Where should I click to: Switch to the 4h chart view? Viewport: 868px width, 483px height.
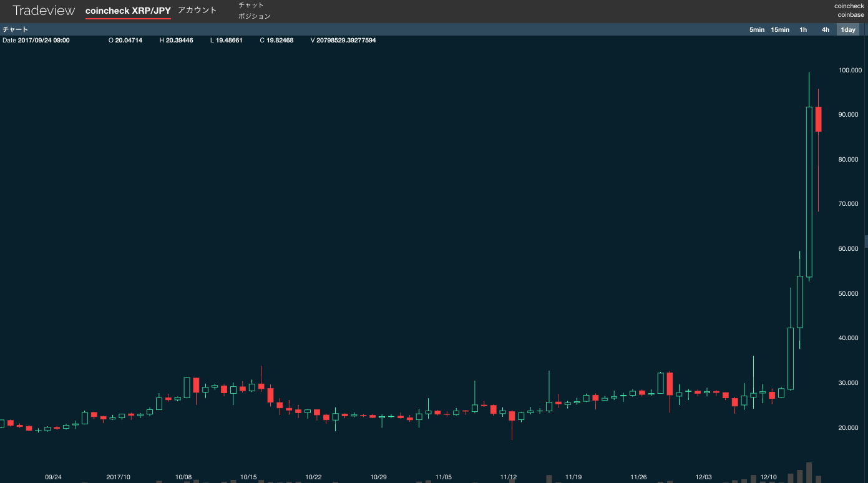tap(825, 29)
